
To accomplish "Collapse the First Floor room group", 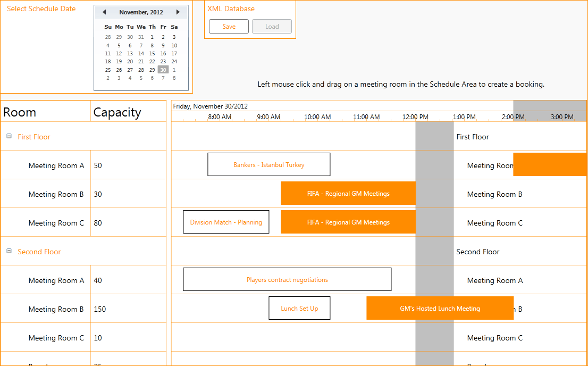I will [9, 136].
